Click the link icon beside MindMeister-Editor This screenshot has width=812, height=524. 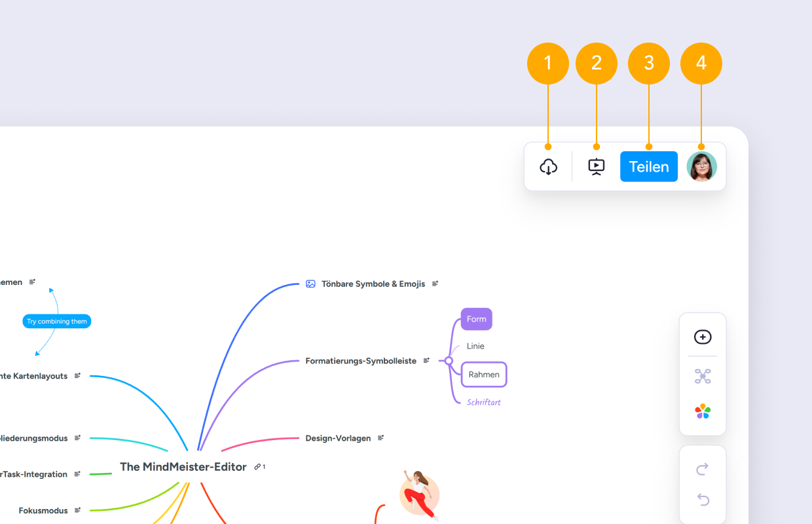click(x=258, y=467)
